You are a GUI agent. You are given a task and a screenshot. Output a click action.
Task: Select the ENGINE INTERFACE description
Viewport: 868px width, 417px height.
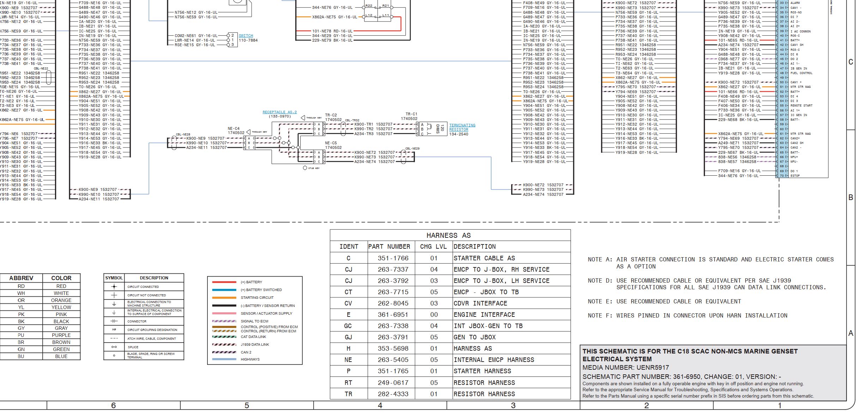click(484, 315)
